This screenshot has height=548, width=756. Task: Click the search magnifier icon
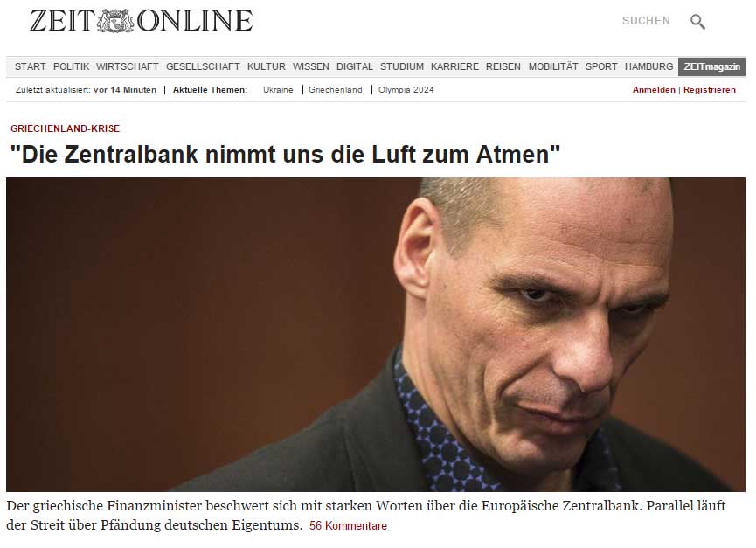(x=697, y=22)
